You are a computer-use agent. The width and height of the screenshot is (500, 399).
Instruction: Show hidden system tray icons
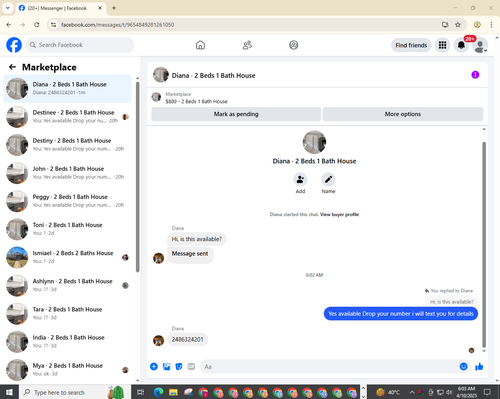click(412, 392)
